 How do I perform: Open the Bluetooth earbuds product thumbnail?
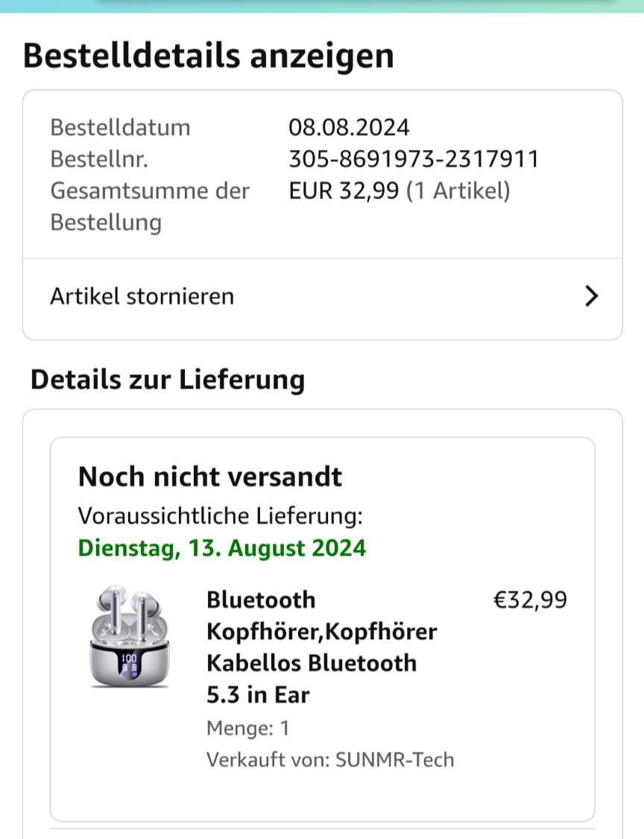[x=130, y=637]
